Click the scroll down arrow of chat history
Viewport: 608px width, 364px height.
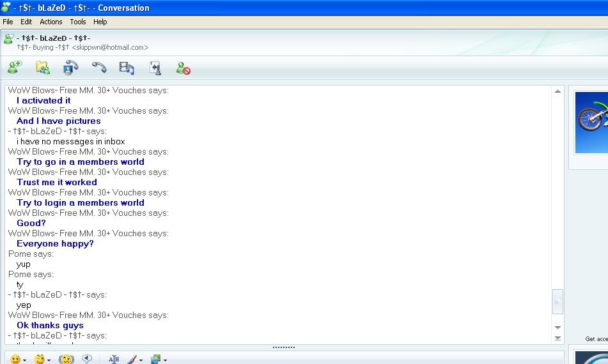pos(557,328)
